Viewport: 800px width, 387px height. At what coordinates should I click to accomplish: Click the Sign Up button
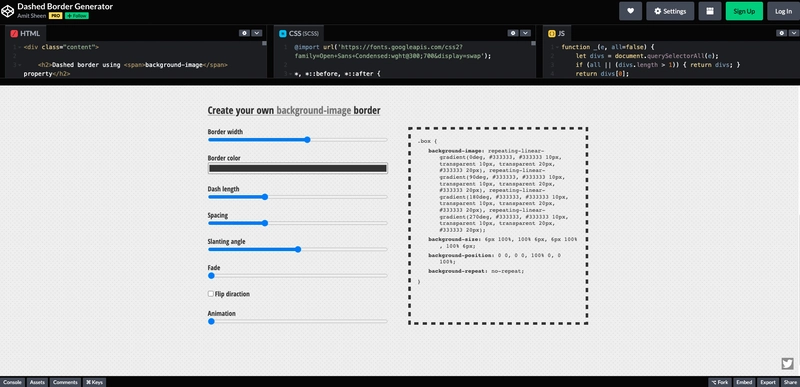tap(744, 11)
